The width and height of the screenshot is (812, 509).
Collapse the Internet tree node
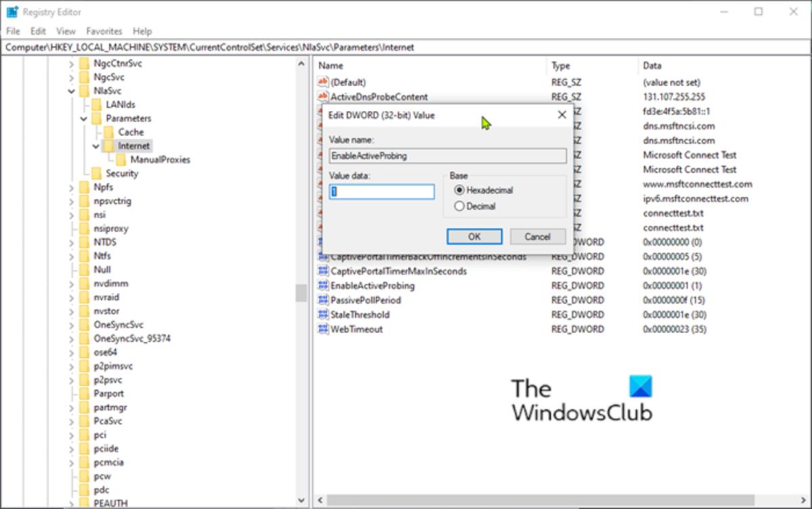point(96,146)
